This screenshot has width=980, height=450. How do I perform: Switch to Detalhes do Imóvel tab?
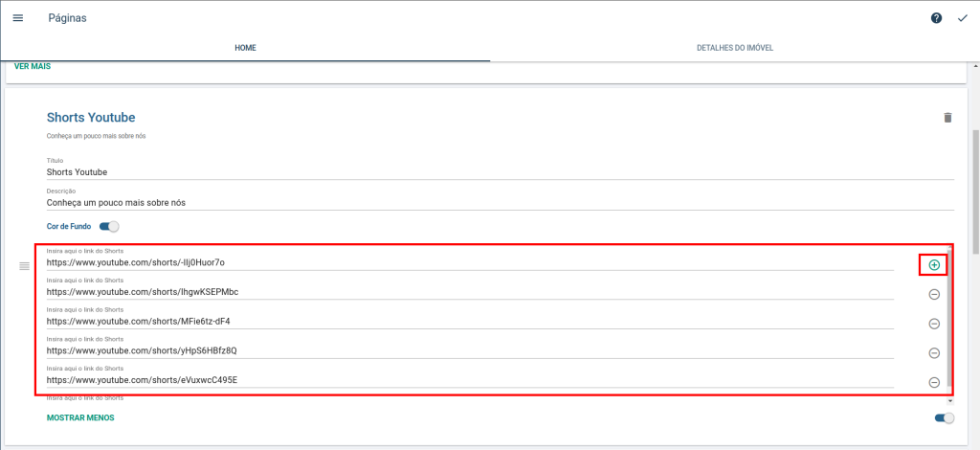[734, 48]
